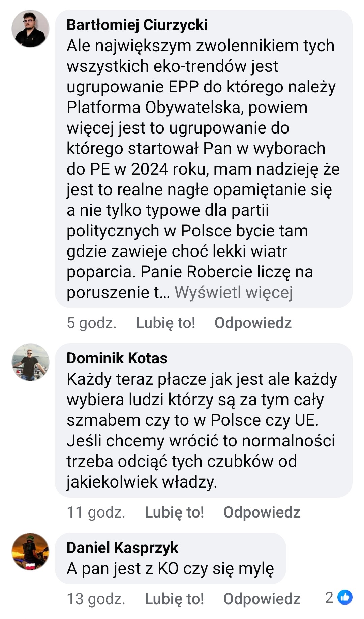364x619 pixels.
Task: Reply to Daniel Kasprzyk via Odpowiedz
Action: 262,599
